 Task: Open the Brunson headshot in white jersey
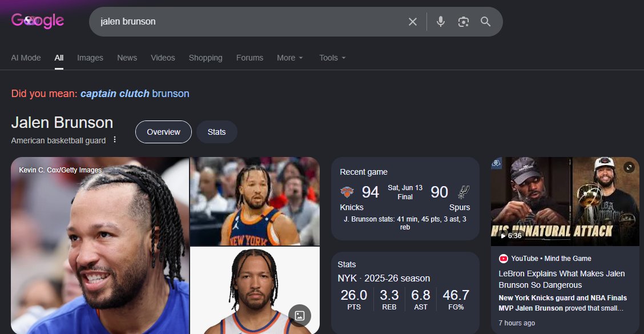255,291
